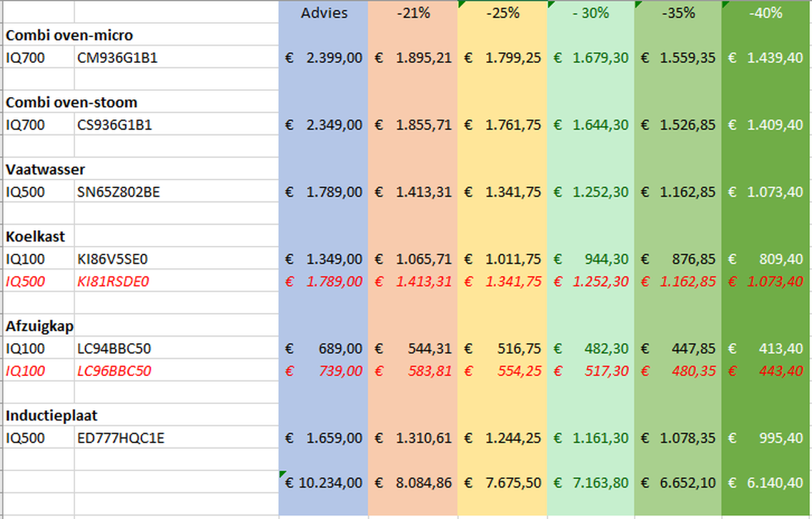Image resolution: width=812 pixels, height=519 pixels.
Task: Select model cell CS936G1B1
Action: 176,125
